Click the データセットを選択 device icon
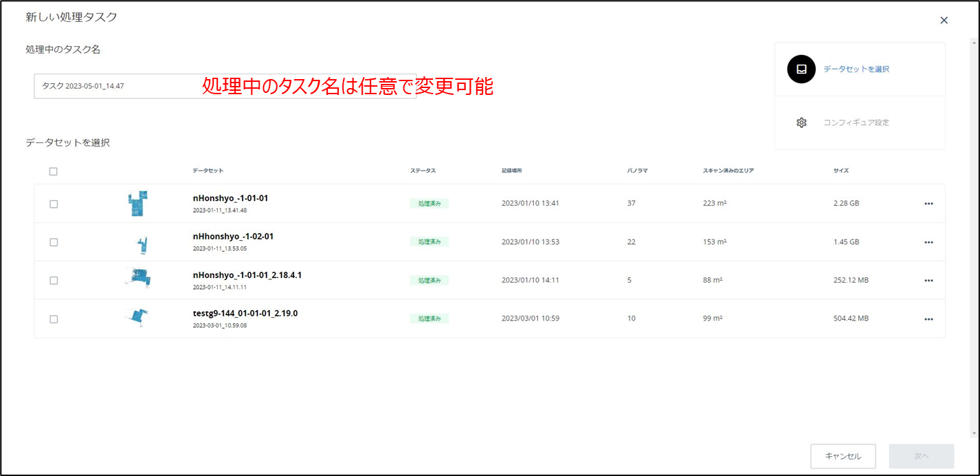Viewport: 980px width, 476px height. [800, 69]
